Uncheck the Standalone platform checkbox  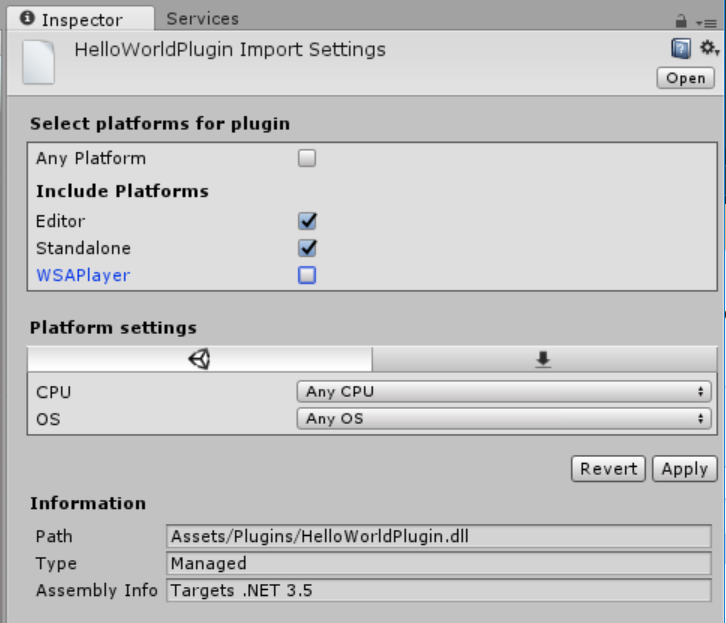(x=307, y=248)
